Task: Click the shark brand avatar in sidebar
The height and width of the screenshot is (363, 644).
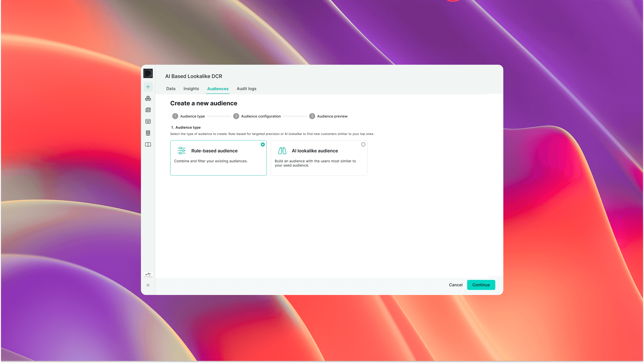Action: [x=148, y=275]
